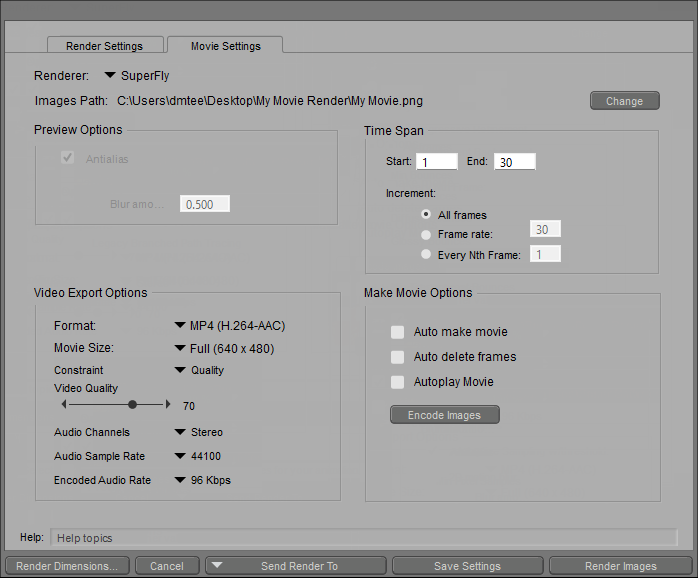
Task: Click the Change button for Images Path
Action: click(x=624, y=101)
